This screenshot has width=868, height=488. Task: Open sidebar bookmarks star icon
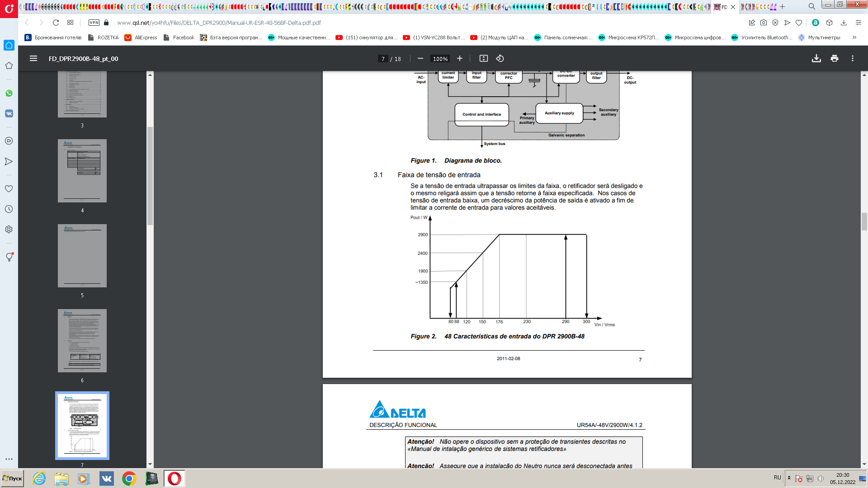pos(9,66)
